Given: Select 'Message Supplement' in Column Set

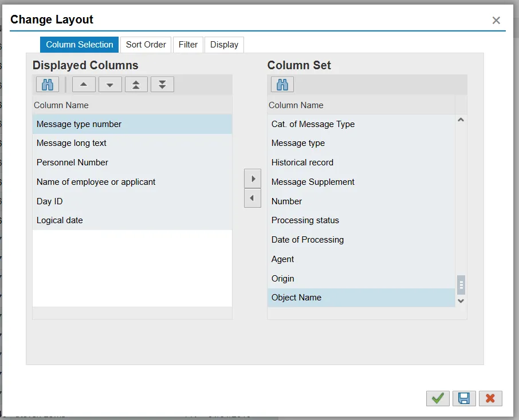Looking at the screenshot, I should [x=361, y=182].
